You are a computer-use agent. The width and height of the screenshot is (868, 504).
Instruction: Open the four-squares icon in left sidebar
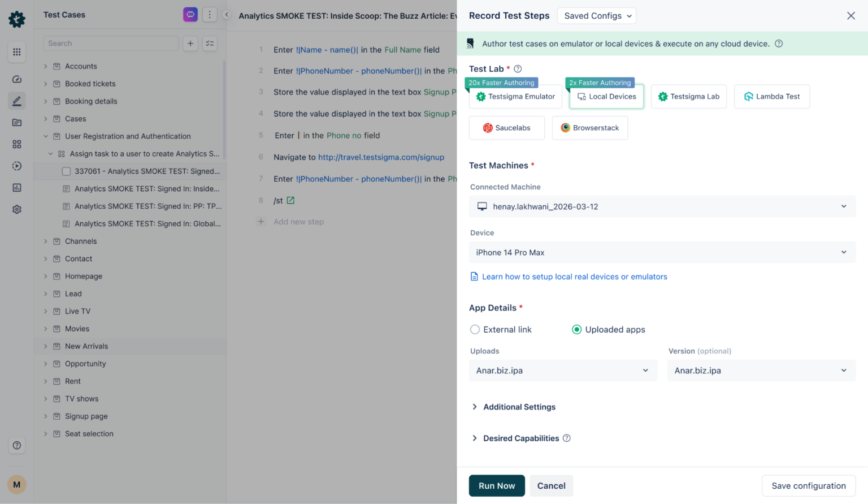click(17, 144)
